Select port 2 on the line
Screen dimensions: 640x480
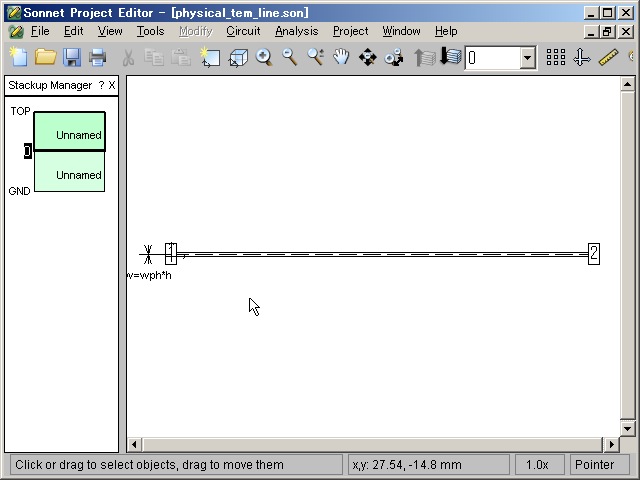point(594,253)
